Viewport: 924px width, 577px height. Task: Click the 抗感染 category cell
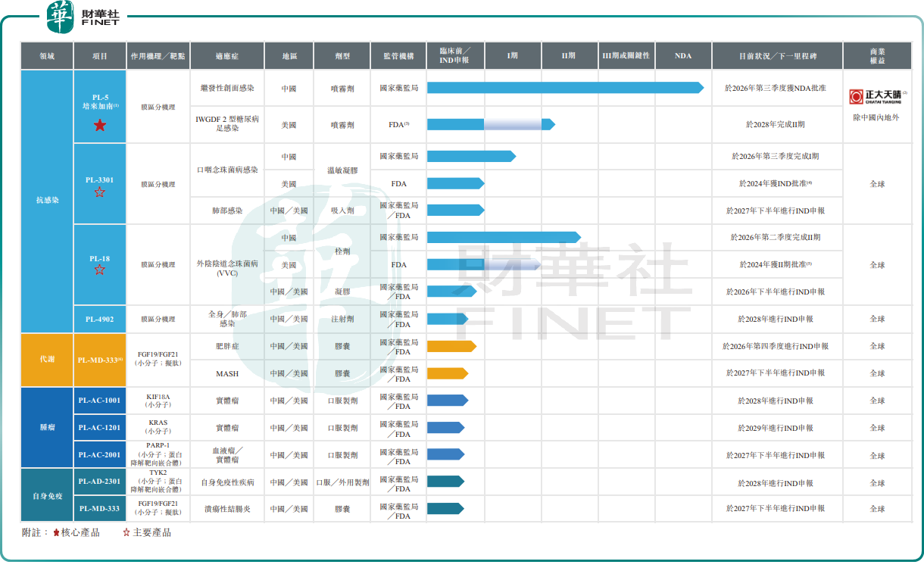(x=47, y=201)
